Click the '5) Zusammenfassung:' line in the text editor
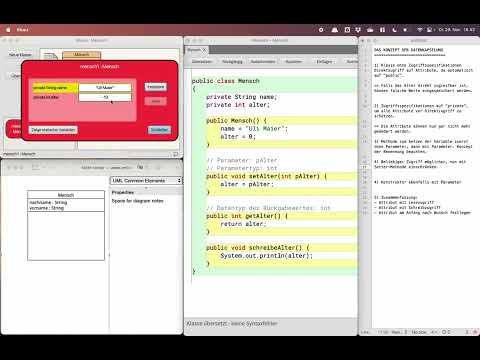Viewport: 480px width, 360px height. (395, 197)
